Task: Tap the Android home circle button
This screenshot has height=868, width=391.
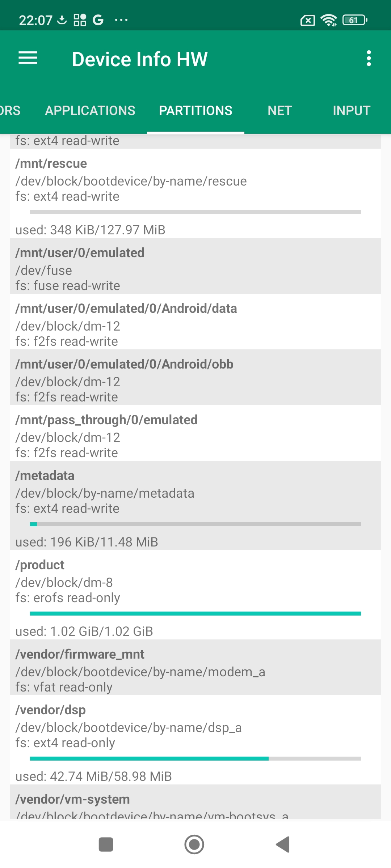Action: (194, 844)
